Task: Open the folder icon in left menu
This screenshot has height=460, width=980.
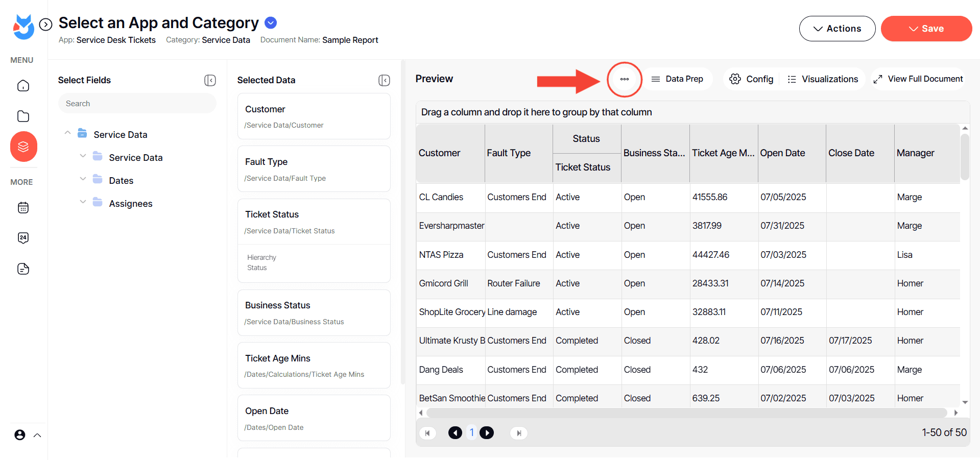Action: [x=23, y=116]
